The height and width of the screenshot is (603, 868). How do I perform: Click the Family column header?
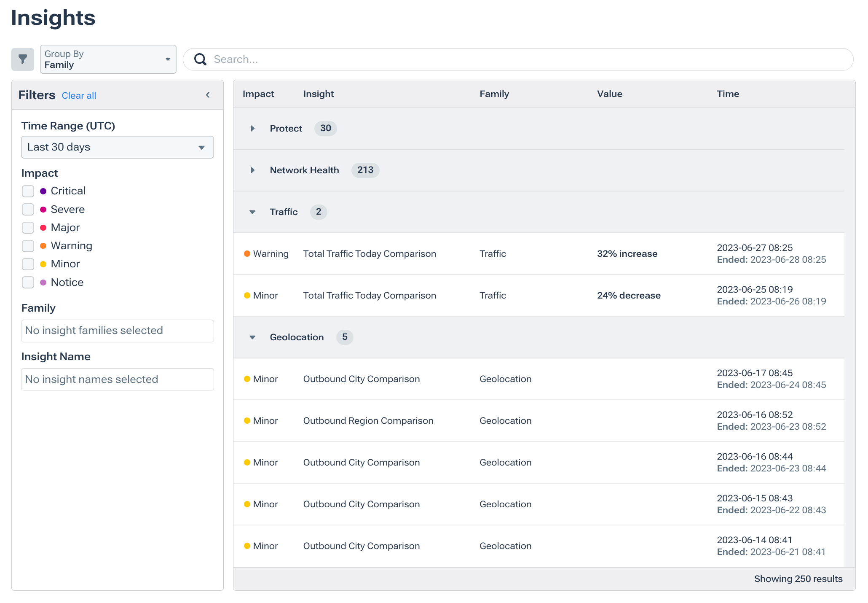tap(494, 94)
